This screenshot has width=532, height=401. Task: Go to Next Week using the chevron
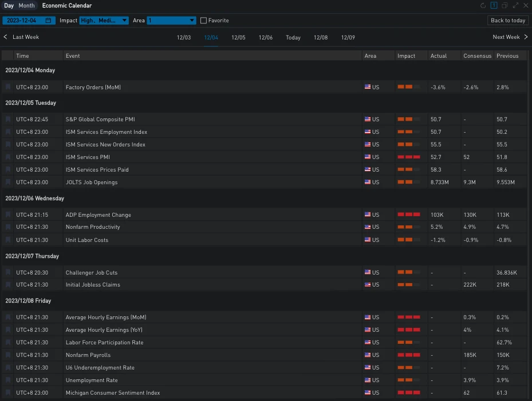pos(526,37)
